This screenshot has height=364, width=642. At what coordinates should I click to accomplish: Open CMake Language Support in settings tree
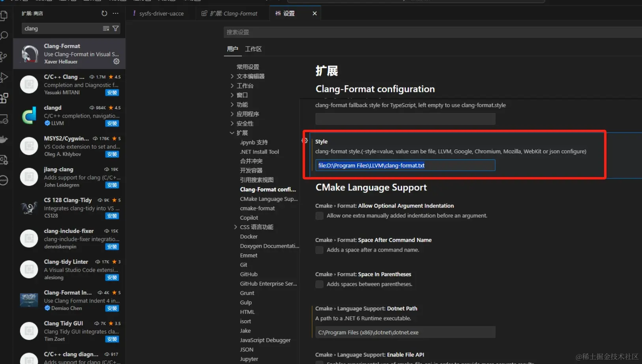tap(269, 199)
